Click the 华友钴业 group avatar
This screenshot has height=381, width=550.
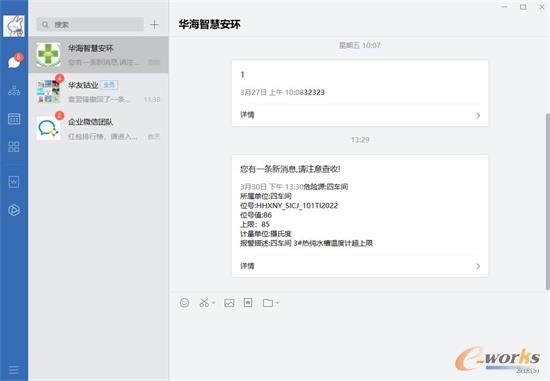coord(48,92)
